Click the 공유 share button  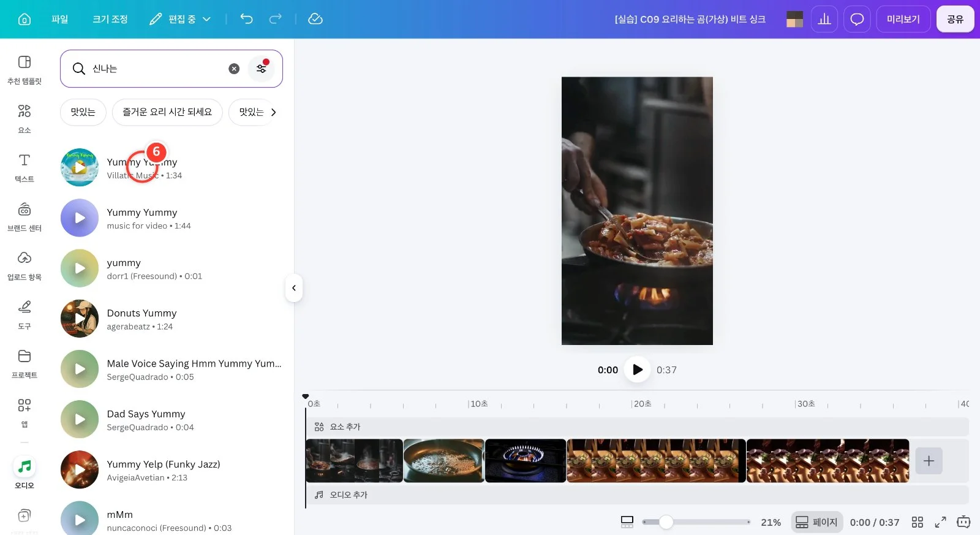pyautogui.click(x=955, y=20)
